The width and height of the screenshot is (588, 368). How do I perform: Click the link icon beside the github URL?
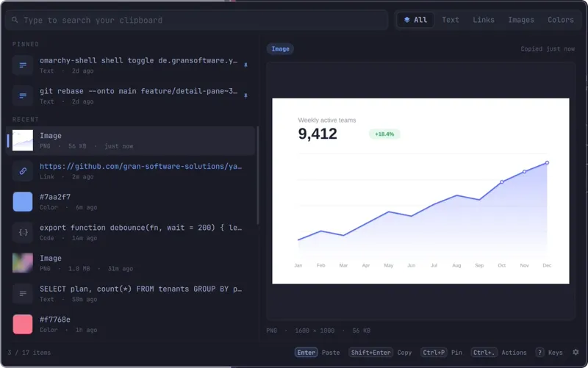pos(23,171)
